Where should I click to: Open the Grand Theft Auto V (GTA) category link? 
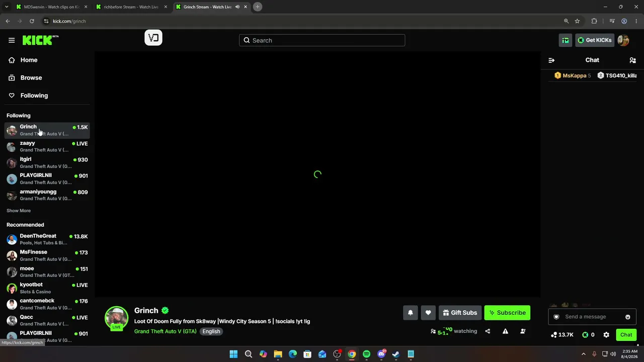click(166, 331)
